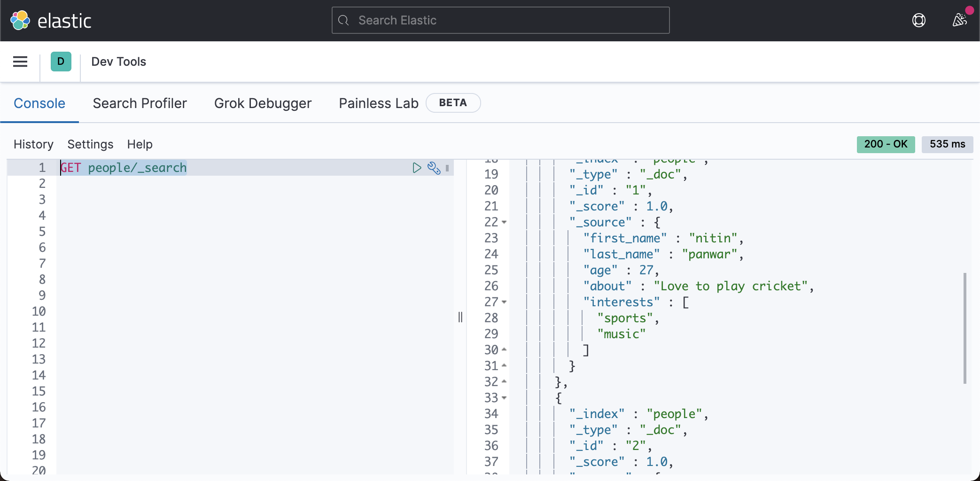
Task: Click the green D space avatar
Action: (61, 62)
